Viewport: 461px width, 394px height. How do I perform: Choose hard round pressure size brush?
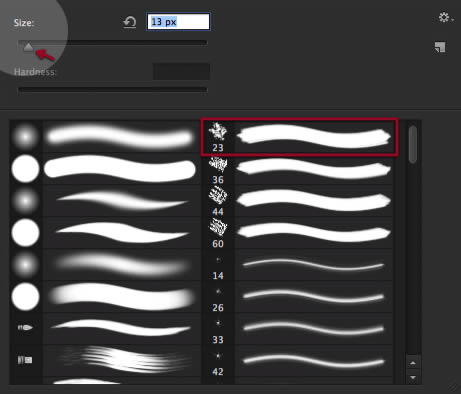pos(25,233)
